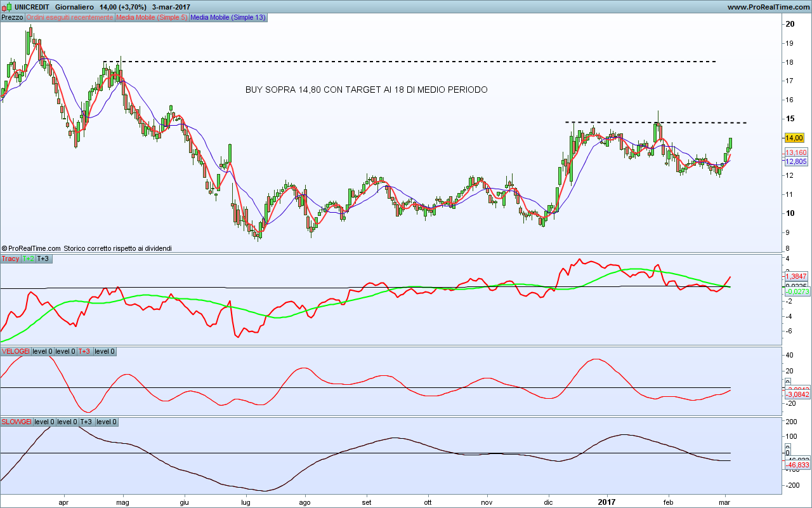Click the candlestick icon beside UNICREDIT

(x=7, y=6)
